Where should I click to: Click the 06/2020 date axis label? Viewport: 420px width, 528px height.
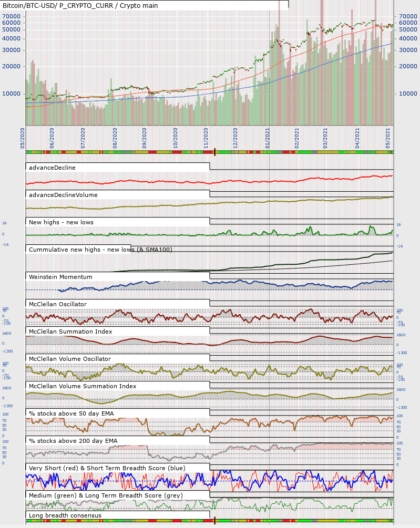click(x=52, y=138)
